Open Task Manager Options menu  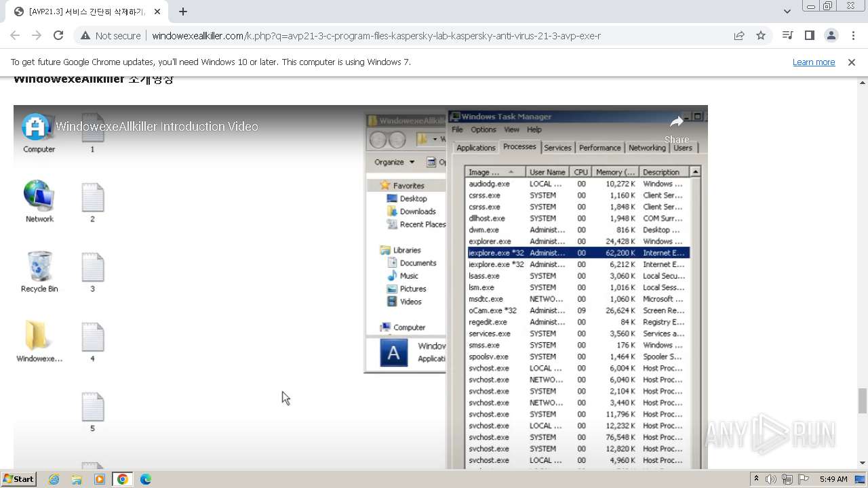tap(484, 129)
